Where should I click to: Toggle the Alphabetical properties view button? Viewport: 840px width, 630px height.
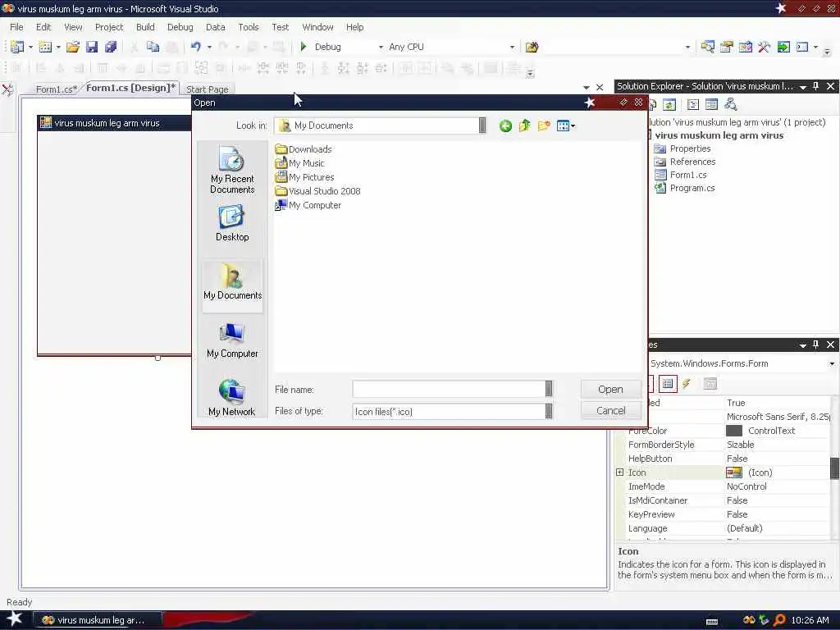pyautogui.click(x=668, y=384)
